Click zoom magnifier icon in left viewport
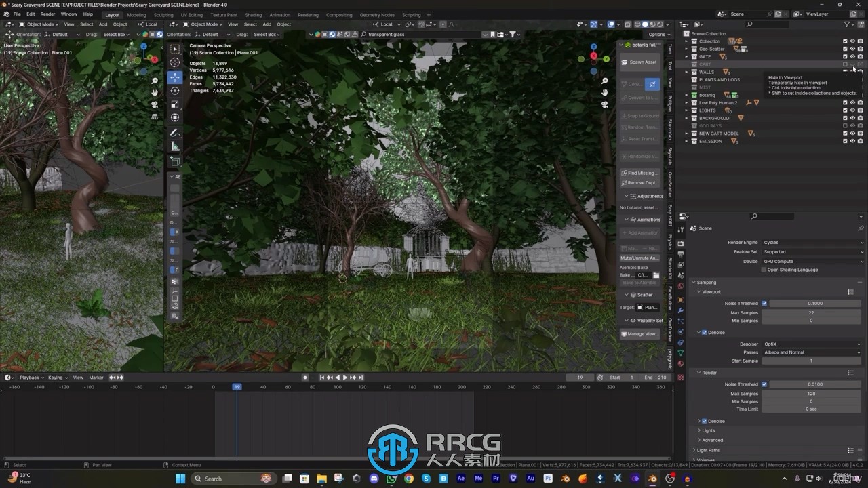This screenshot has width=868, height=488. point(155,81)
